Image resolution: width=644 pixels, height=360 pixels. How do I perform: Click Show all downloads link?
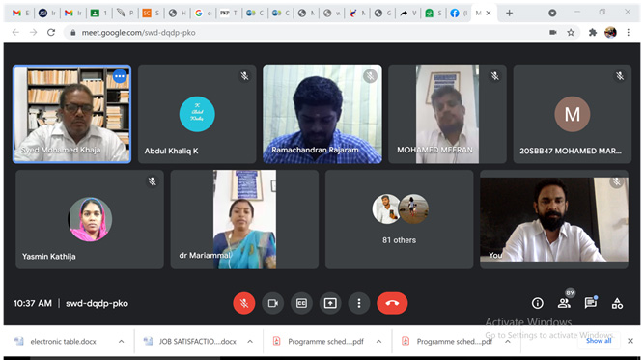coord(599,341)
